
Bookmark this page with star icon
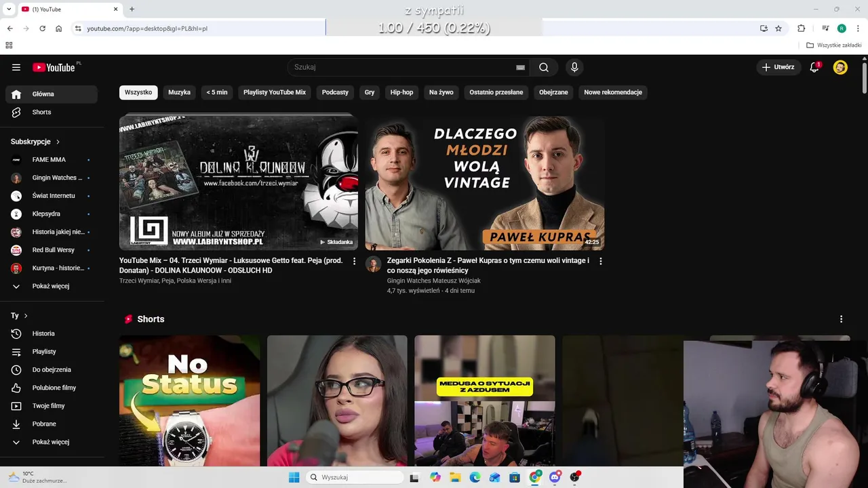[x=778, y=28]
